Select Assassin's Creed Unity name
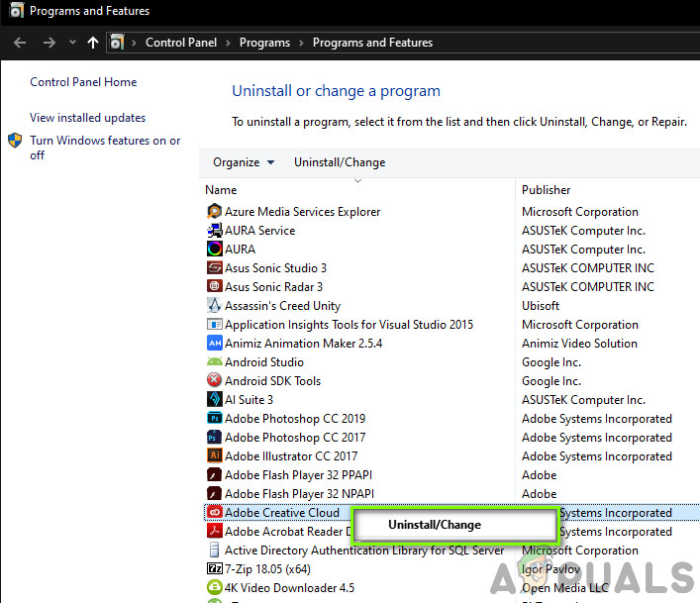This screenshot has height=603, width=700. click(x=282, y=306)
